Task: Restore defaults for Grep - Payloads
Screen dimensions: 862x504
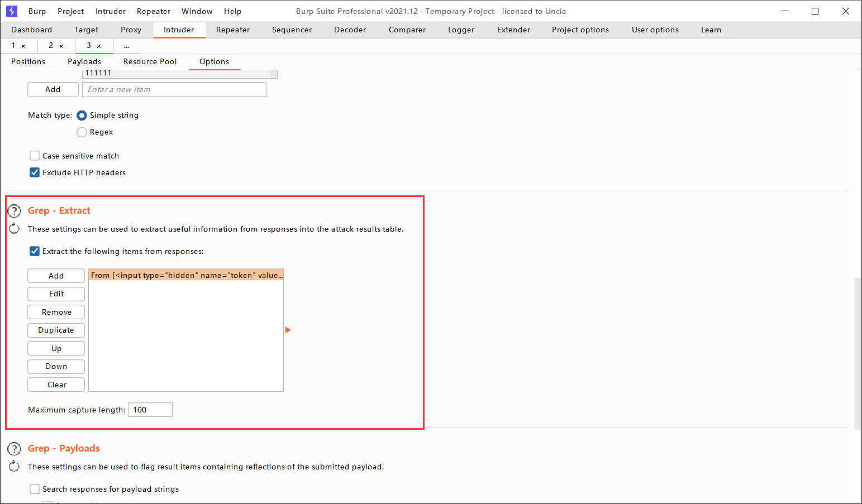Action: [x=14, y=466]
